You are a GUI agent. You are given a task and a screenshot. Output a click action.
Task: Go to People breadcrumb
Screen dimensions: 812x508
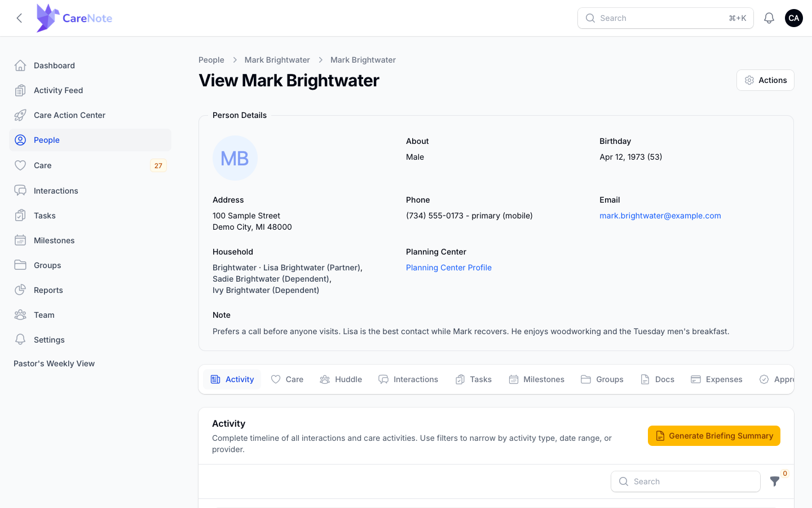point(211,60)
